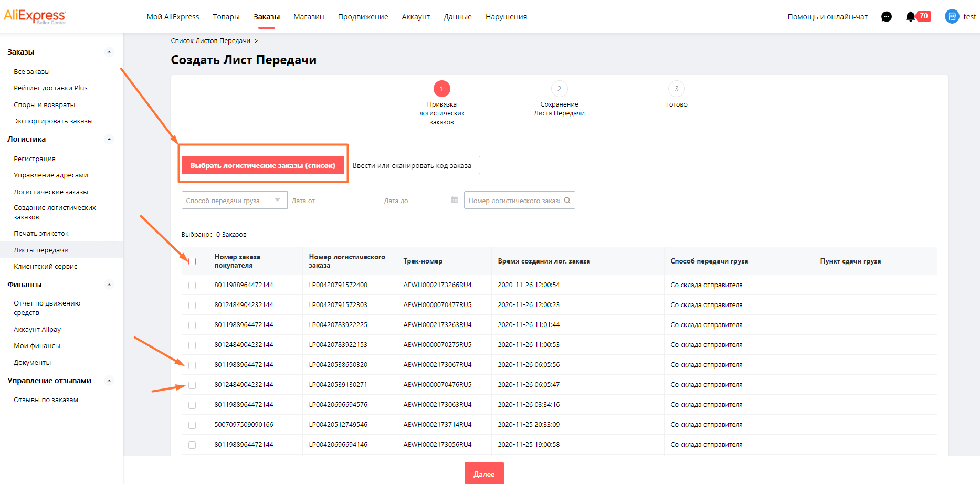Open Создание логистических заказов in sidebar
The height and width of the screenshot is (484, 980).
(55, 213)
